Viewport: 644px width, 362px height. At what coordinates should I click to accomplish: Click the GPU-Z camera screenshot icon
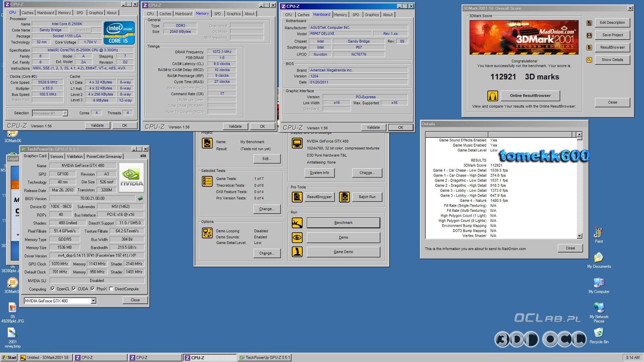(143, 156)
